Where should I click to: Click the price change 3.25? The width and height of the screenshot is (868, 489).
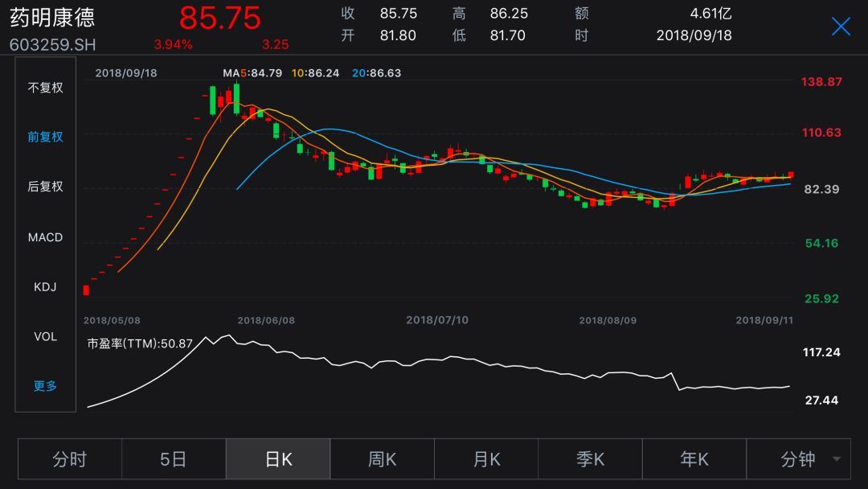coord(275,44)
